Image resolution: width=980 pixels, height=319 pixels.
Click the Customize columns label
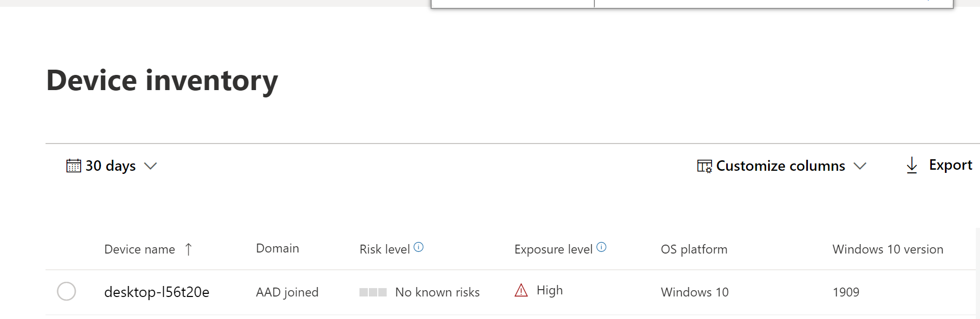tap(781, 166)
